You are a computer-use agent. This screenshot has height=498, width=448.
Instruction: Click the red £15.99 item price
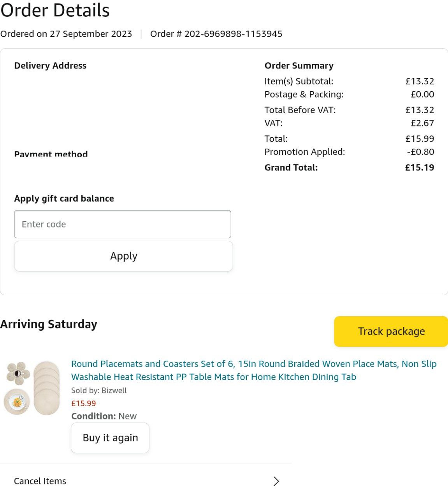[x=83, y=403]
